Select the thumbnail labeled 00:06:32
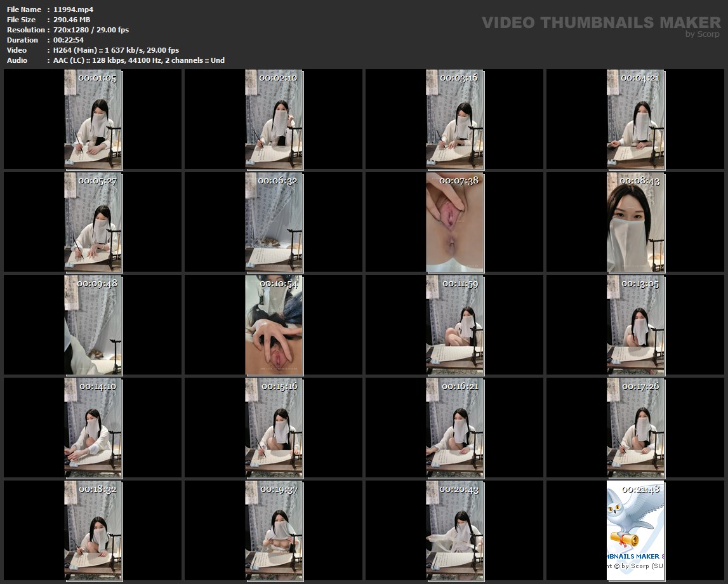The width and height of the screenshot is (728, 584). [x=274, y=222]
